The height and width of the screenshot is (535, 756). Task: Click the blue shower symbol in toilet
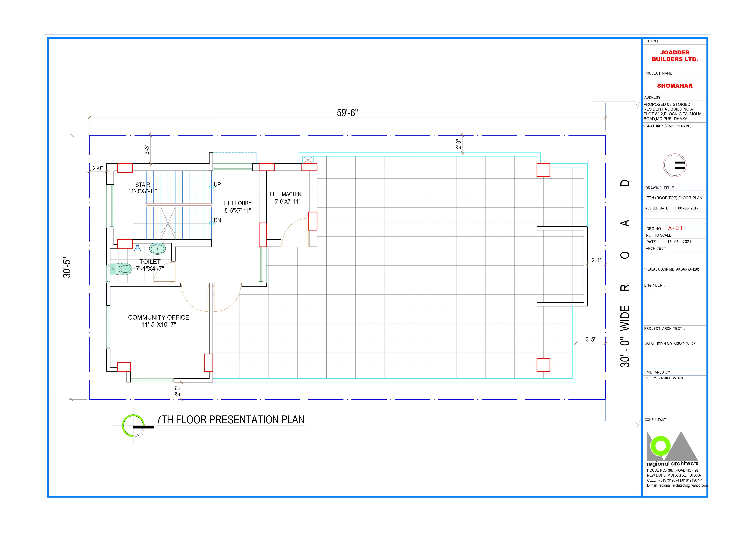138,247
